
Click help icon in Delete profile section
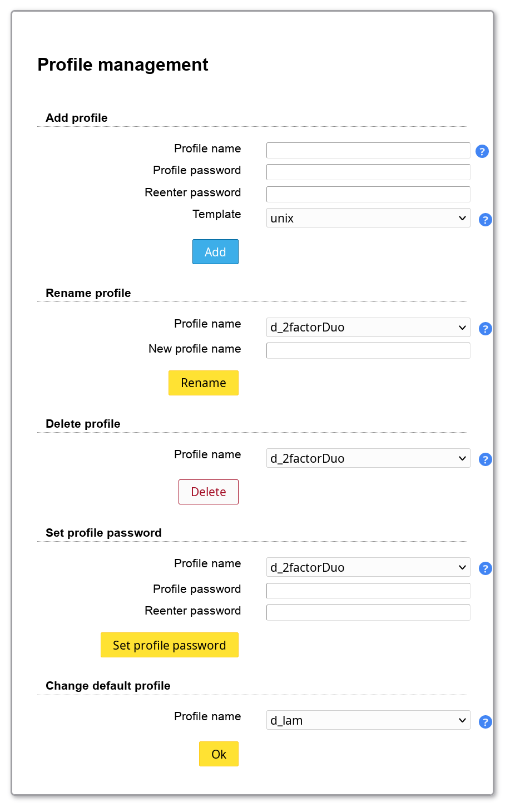(486, 459)
